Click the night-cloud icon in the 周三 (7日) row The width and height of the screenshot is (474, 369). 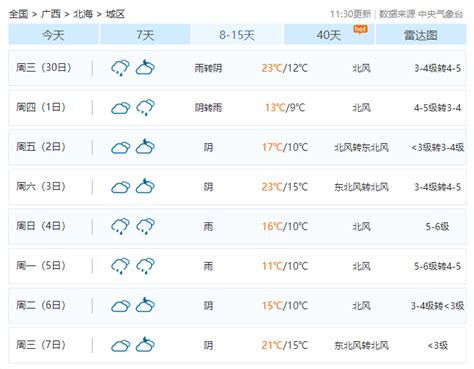point(145,344)
